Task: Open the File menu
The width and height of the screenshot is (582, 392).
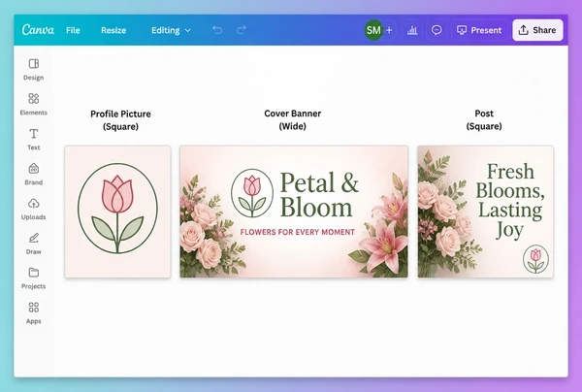Action: point(73,30)
